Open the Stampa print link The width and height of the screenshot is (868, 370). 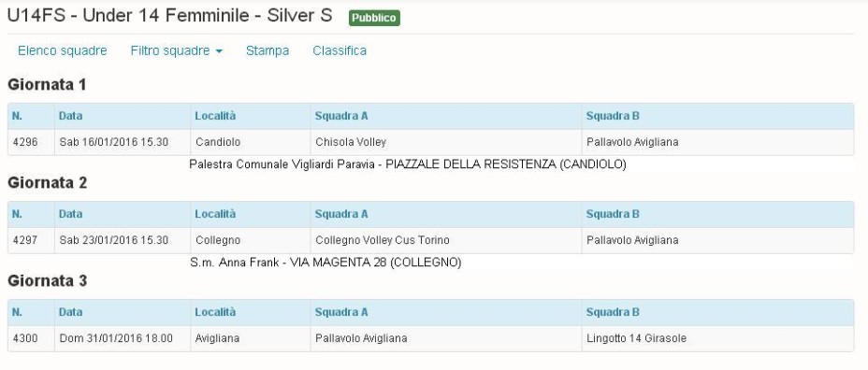coord(268,50)
